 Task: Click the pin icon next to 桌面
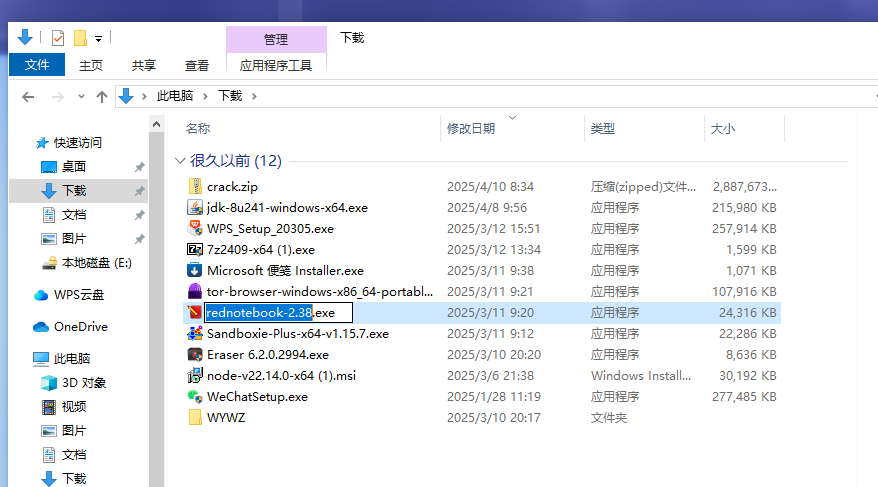(139, 167)
